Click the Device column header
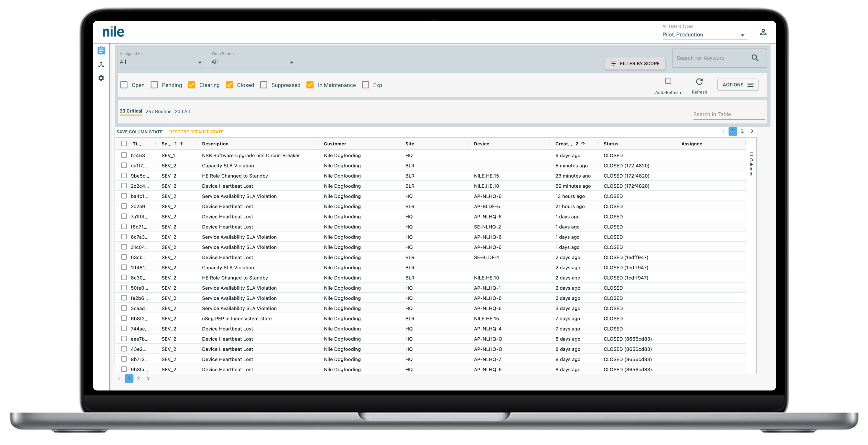This screenshot has width=868, height=445. [481, 144]
